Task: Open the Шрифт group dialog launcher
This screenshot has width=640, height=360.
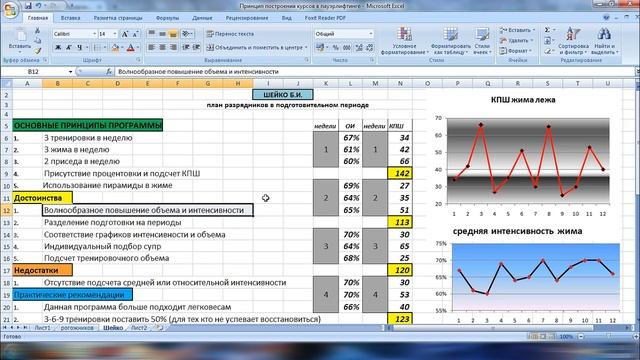Action: point(138,60)
